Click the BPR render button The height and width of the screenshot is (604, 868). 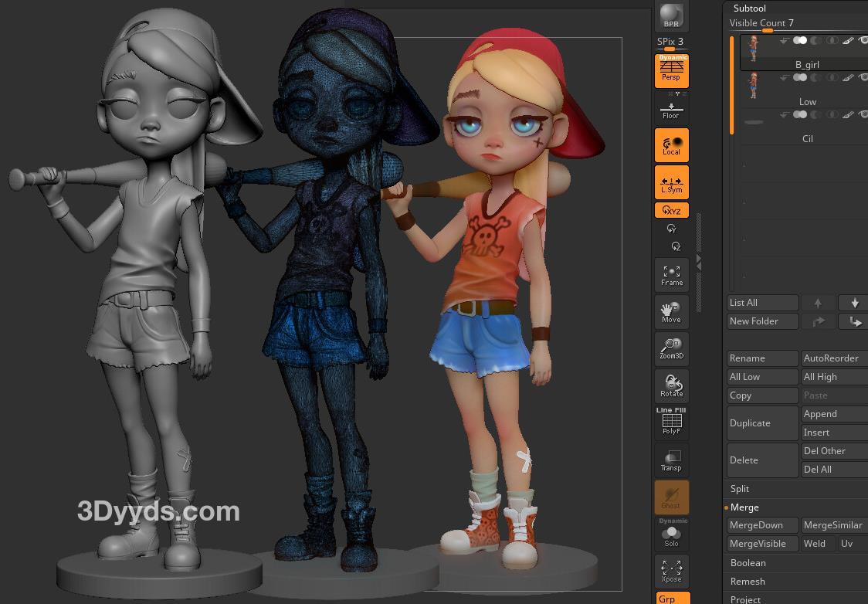click(671, 15)
